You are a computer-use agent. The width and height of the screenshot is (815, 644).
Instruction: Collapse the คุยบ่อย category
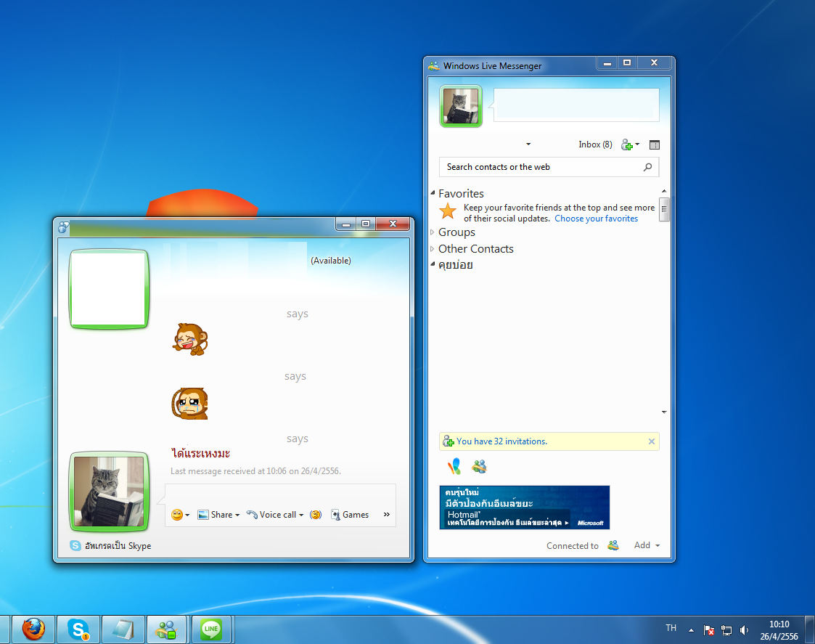click(x=433, y=264)
